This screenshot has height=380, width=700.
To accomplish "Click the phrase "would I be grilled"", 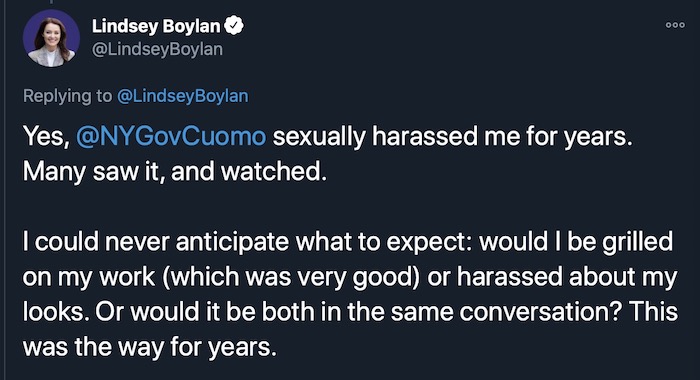I will (576, 242).
